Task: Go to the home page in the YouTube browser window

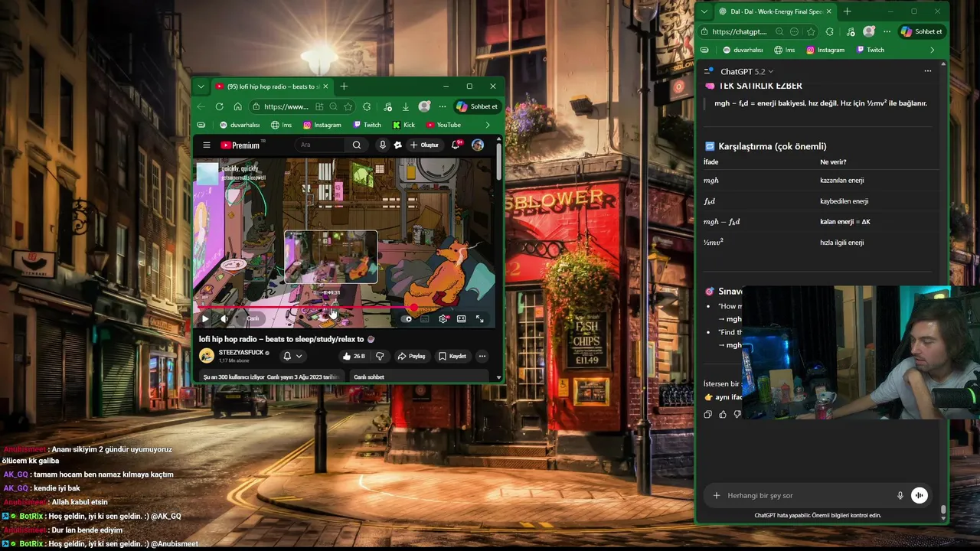Action: click(237, 106)
